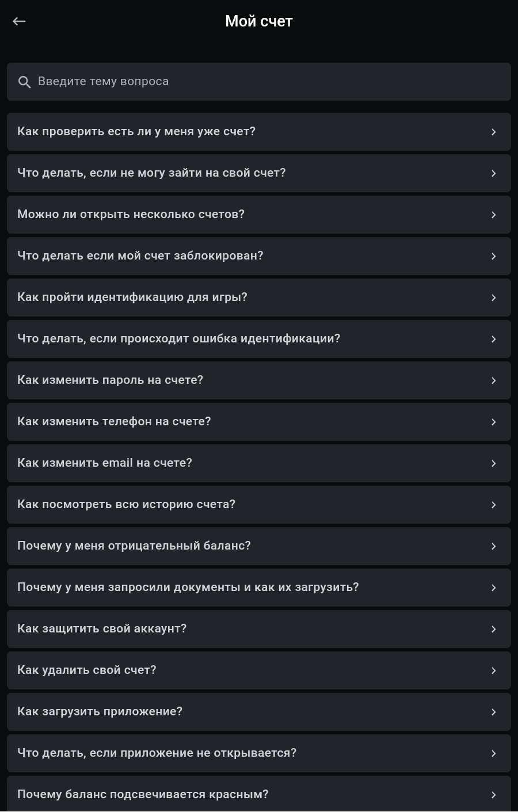Open 'Как изменить email на счете?' entry
Screen dimensions: 518x812
pos(105,463)
